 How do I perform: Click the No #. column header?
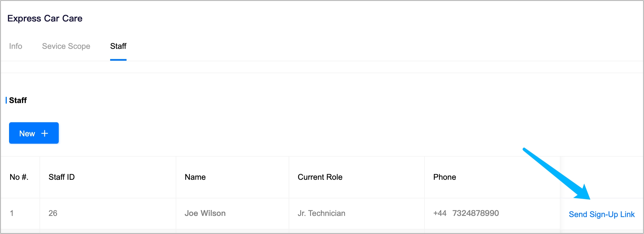[x=19, y=177]
